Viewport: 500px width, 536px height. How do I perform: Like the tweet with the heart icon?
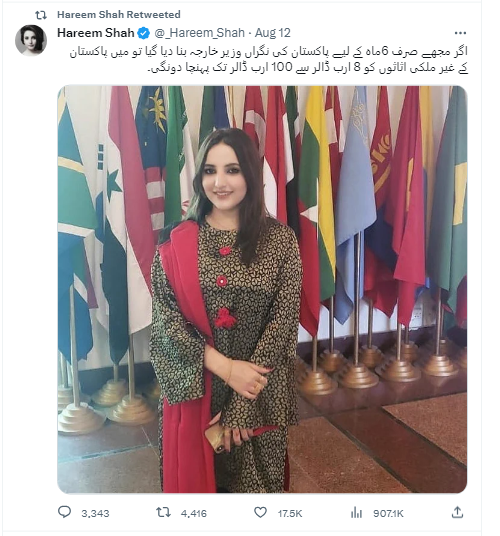point(260,512)
